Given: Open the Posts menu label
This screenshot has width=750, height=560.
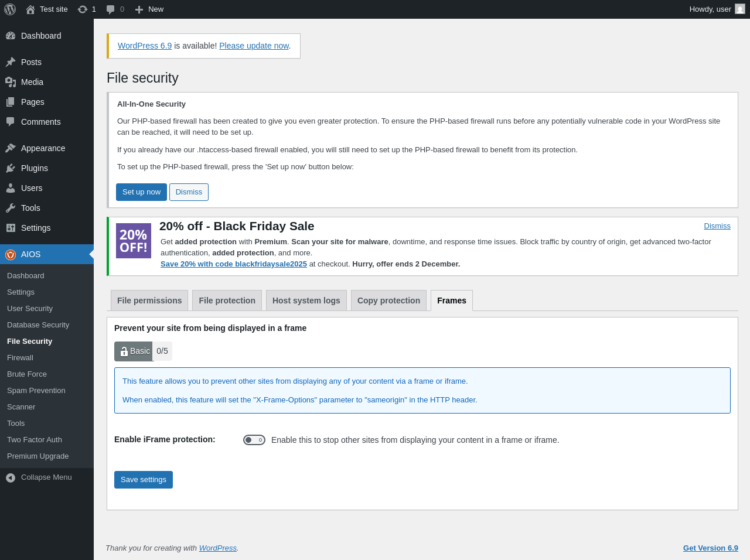Looking at the screenshot, I should (31, 62).
